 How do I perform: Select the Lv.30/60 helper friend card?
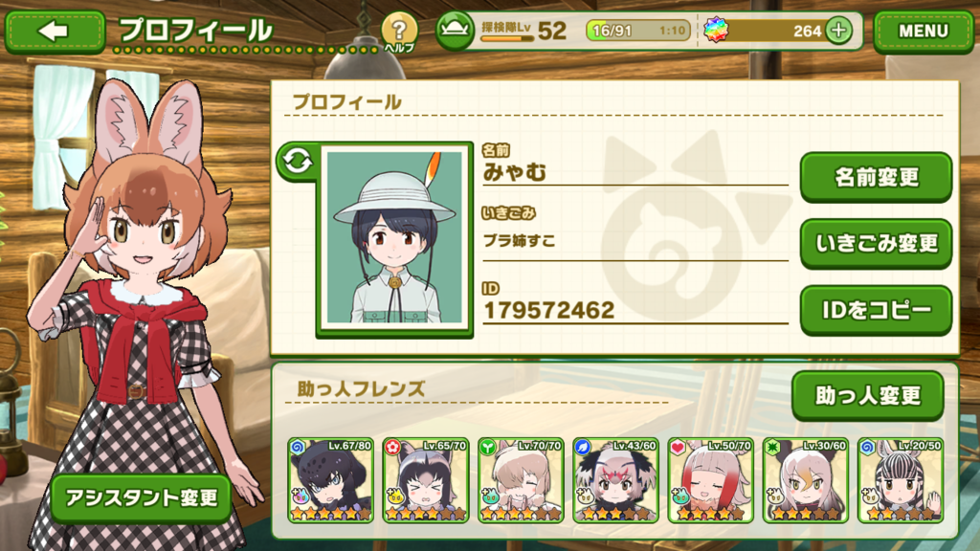tap(806, 480)
